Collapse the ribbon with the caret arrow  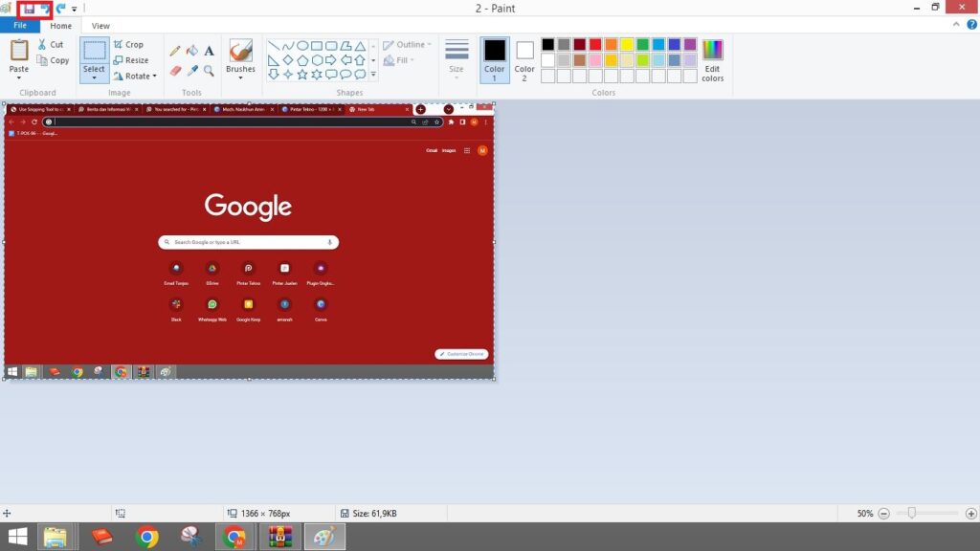[956, 24]
